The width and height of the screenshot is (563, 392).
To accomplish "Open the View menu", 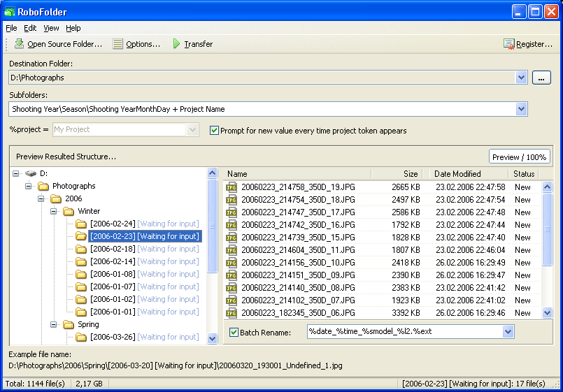I will 51,28.
